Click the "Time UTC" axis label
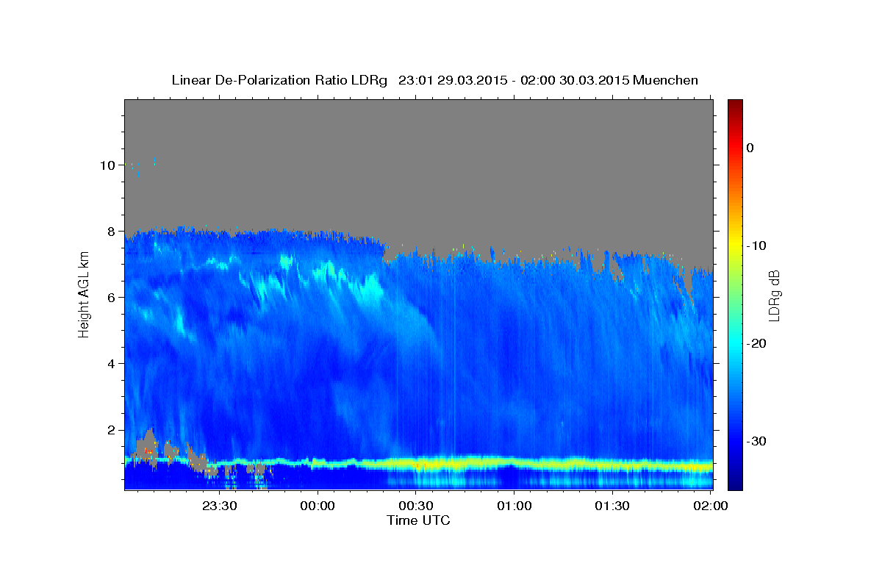This screenshot has width=882, height=588. pyautogui.click(x=418, y=520)
